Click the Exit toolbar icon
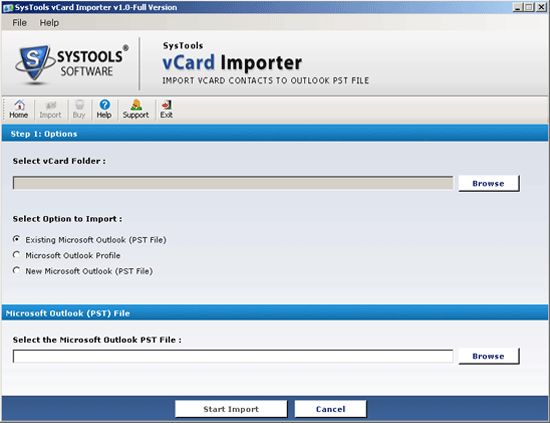The width and height of the screenshot is (550, 423). pos(166,109)
